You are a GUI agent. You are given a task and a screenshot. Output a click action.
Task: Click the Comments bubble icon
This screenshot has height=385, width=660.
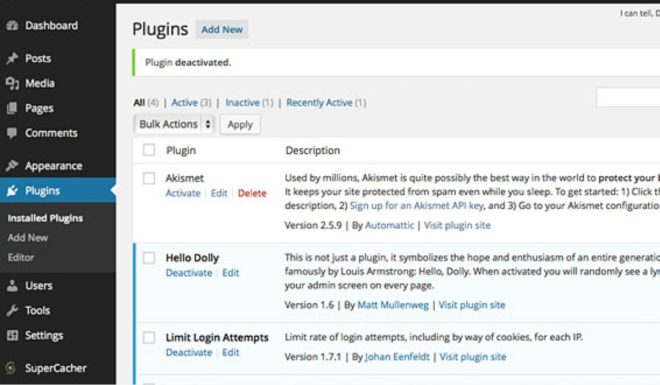pos(12,133)
